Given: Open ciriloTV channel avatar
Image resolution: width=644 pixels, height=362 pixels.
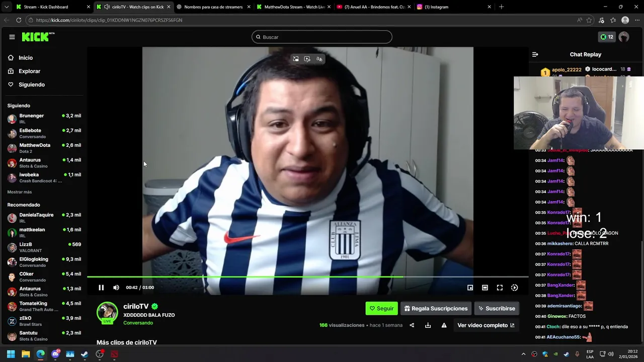Looking at the screenshot, I should tap(107, 313).
